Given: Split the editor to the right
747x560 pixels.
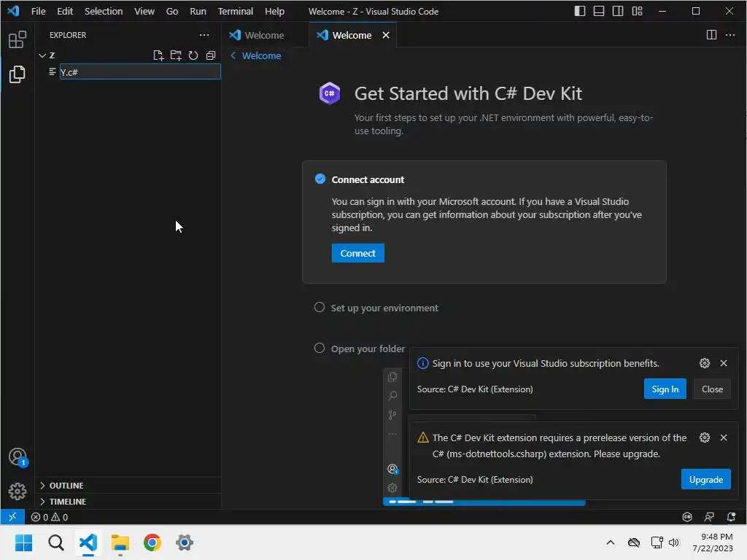Looking at the screenshot, I should (711, 35).
